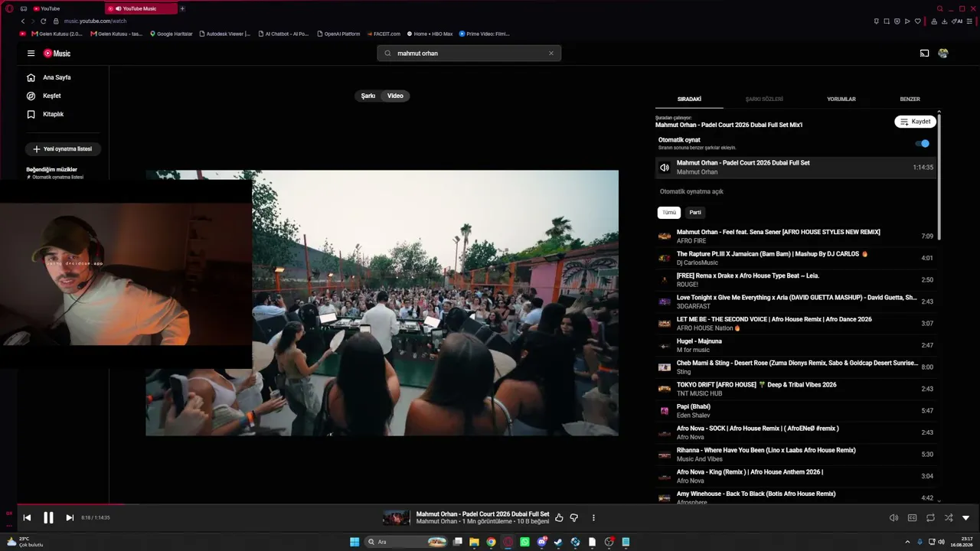Collapse the player page with the down arrow
This screenshot has height=551, width=980.
[965, 518]
